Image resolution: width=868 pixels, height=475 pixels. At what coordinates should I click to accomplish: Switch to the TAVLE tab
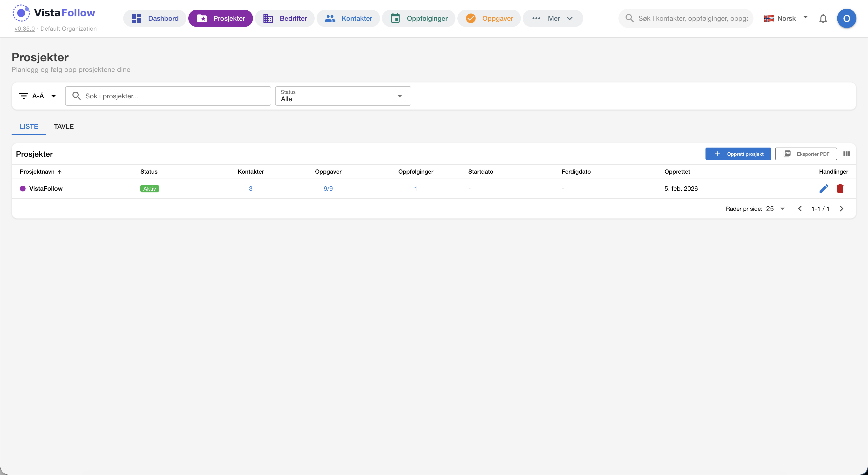64,127
